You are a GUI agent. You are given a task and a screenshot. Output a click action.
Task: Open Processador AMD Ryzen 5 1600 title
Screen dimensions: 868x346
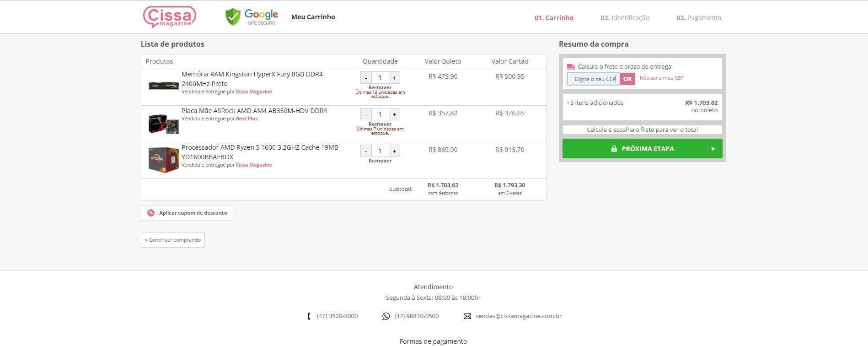tap(260, 152)
